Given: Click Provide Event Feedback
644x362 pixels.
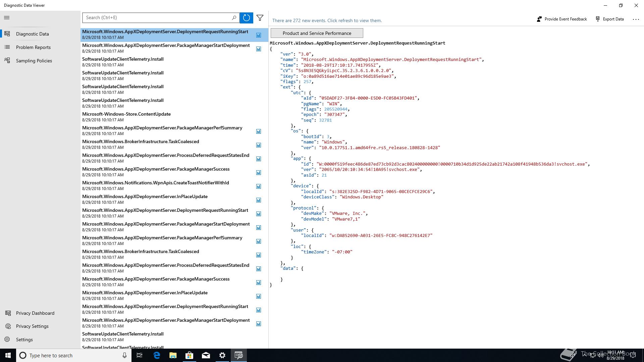Looking at the screenshot, I should [x=562, y=19].
